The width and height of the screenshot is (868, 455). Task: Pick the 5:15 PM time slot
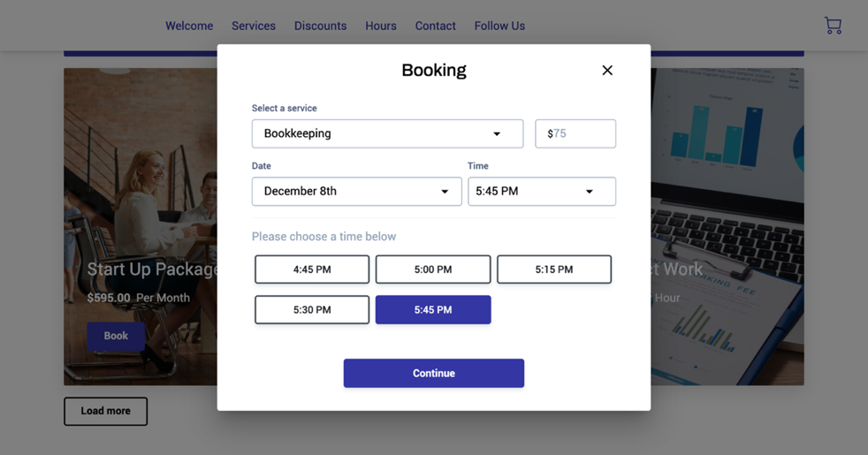point(554,269)
